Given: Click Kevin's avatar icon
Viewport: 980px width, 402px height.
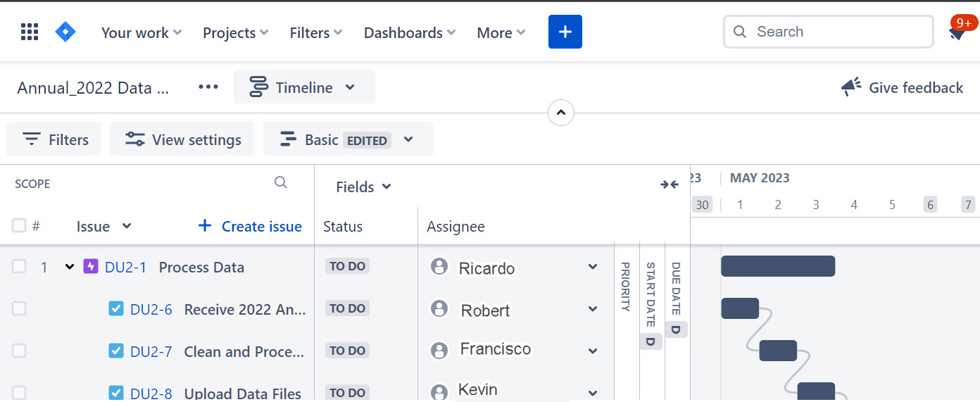Looking at the screenshot, I should coord(439,393).
